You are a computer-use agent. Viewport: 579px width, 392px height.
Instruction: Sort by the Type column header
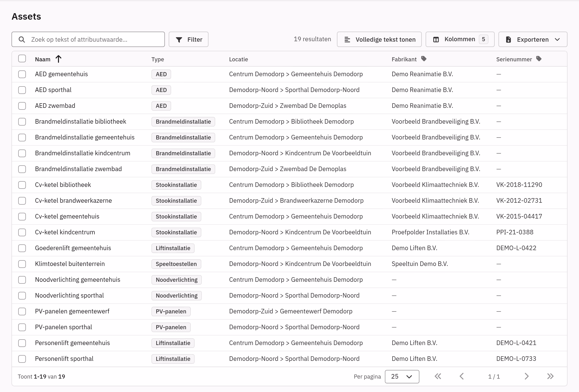(x=157, y=59)
